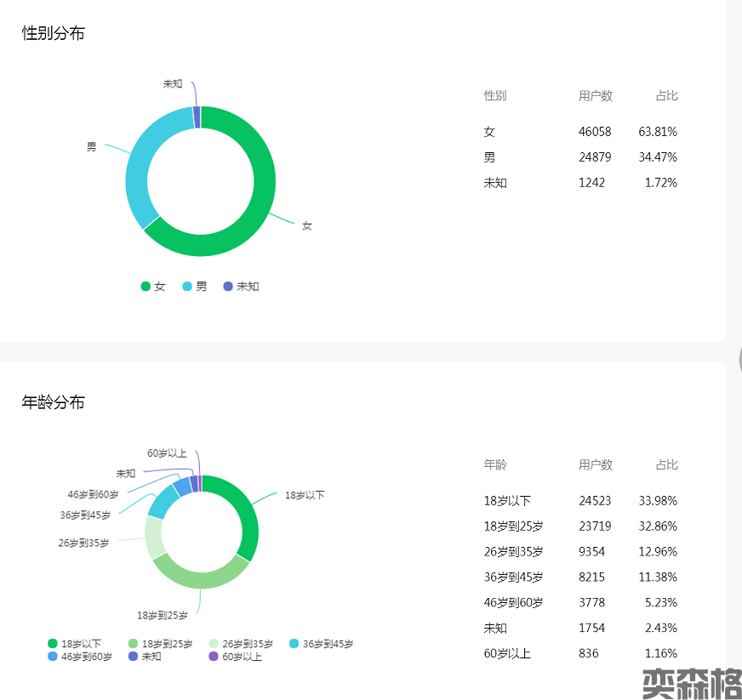
Task: Toggle 46岁到60岁 legend entry in age chart
Action: click(x=80, y=657)
